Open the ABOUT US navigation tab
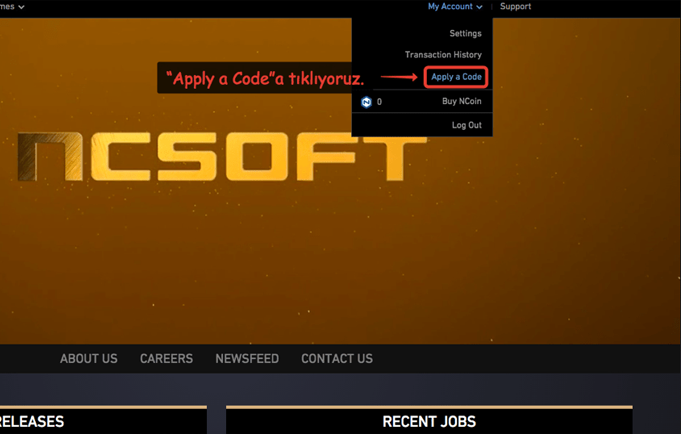The width and height of the screenshot is (681, 434). click(89, 358)
